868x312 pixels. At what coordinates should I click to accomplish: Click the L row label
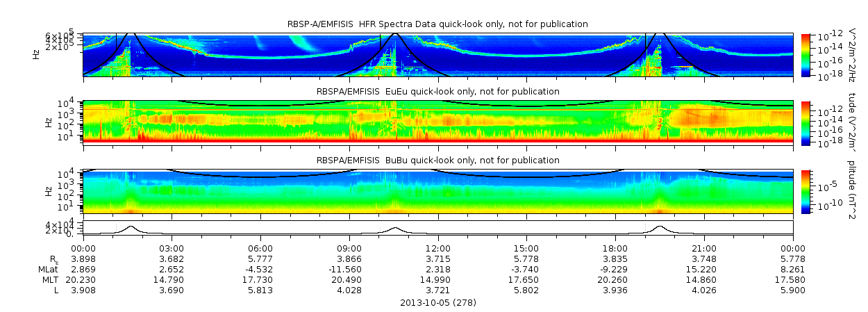coord(56,290)
